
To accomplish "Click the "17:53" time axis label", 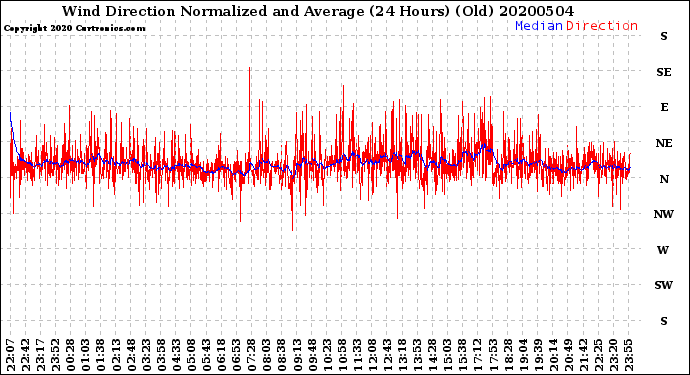I will 492,355.
